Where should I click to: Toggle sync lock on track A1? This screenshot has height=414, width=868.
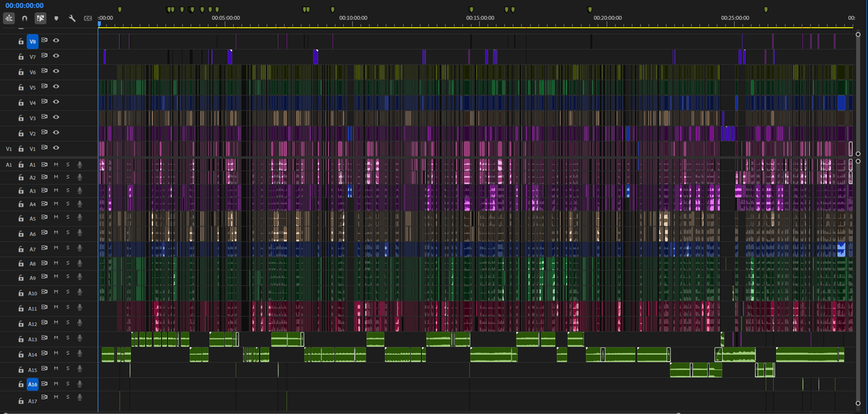[x=45, y=165]
